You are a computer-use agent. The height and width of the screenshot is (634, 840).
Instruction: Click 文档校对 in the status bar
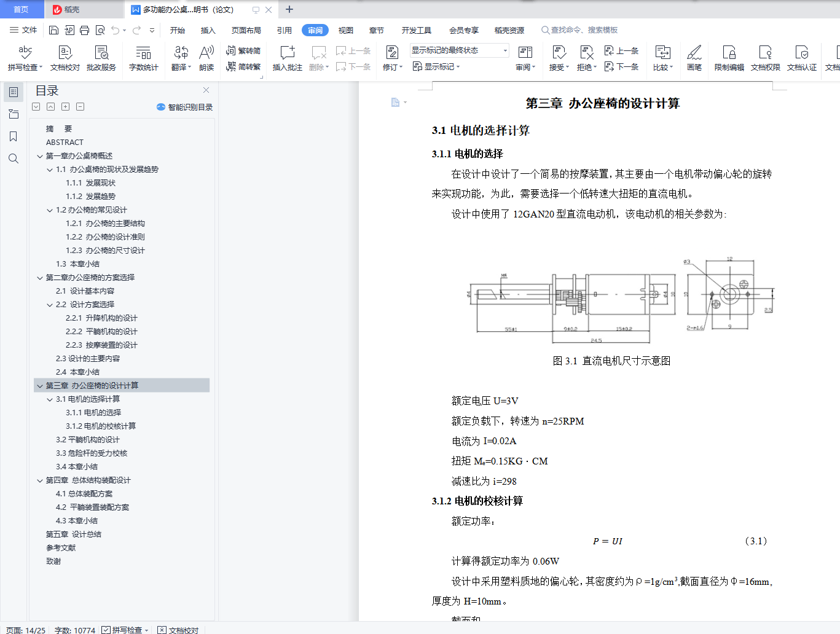tap(178, 630)
